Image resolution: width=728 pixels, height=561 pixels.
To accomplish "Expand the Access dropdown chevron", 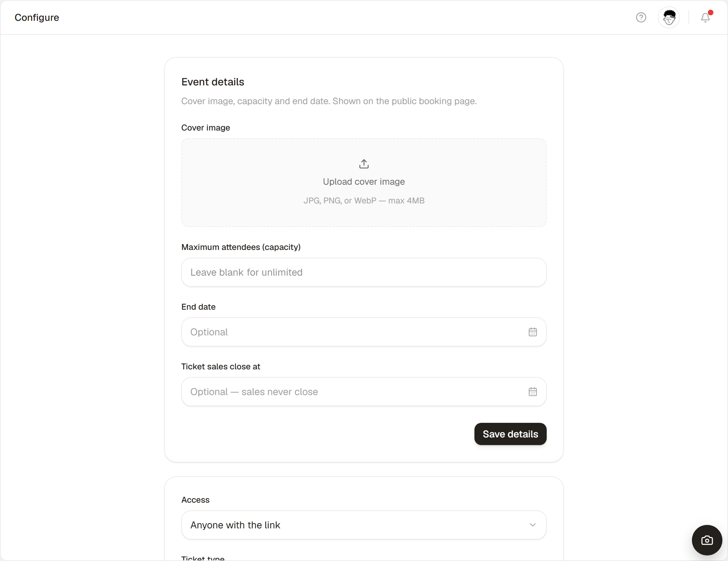I will (532, 525).
